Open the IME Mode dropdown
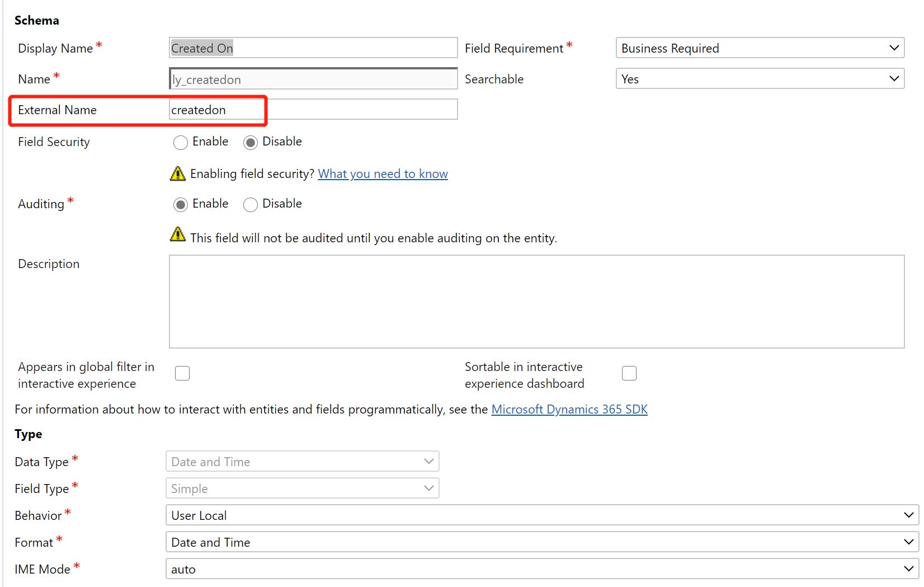The height and width of the screenshot is (587, 924). [543, 569]
